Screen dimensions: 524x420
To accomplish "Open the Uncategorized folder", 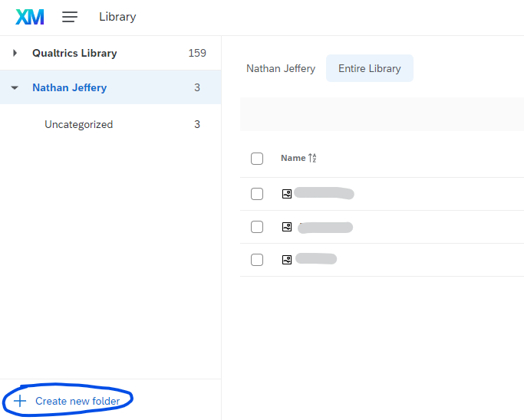I will pos(78,124).
